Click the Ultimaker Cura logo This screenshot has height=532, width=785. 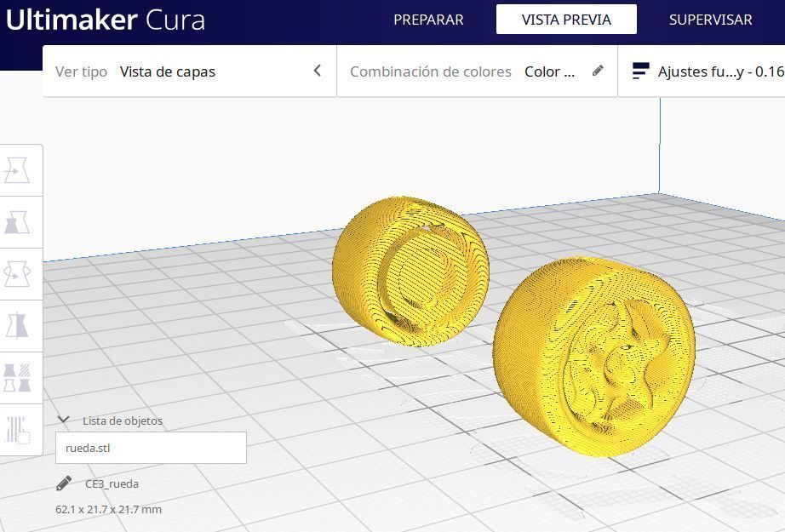coord(105,20)
